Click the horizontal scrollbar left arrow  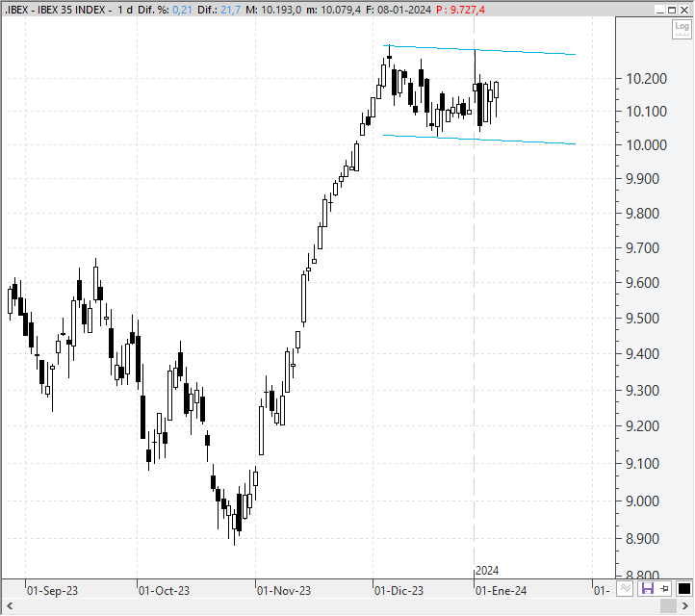pyautogui.click(x=10, y=605)
